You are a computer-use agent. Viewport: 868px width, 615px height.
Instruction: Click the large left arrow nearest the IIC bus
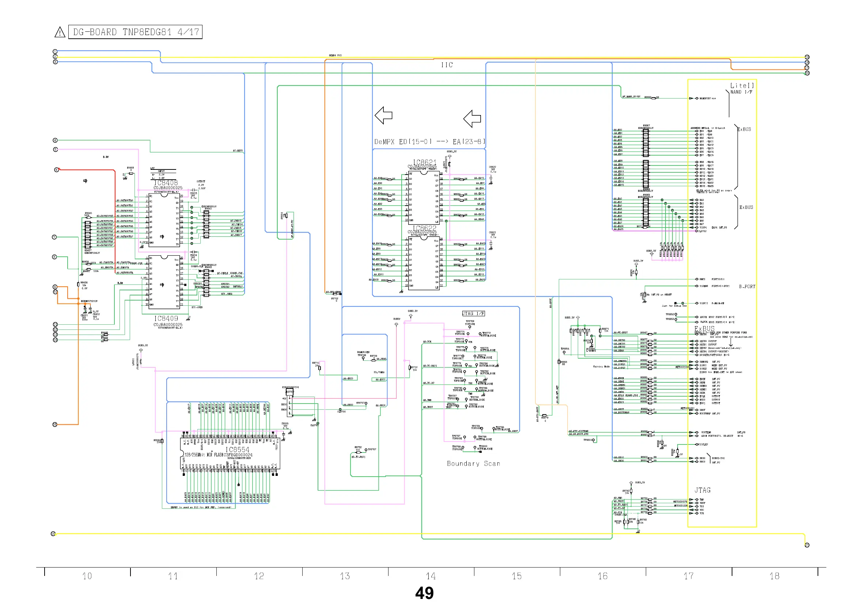tap(472, 119)
